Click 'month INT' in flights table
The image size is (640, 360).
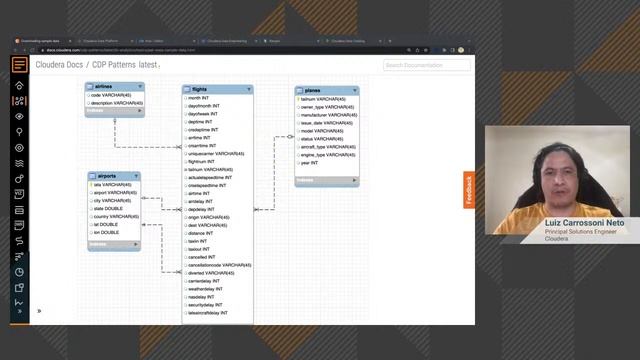[x=198, y=98]
